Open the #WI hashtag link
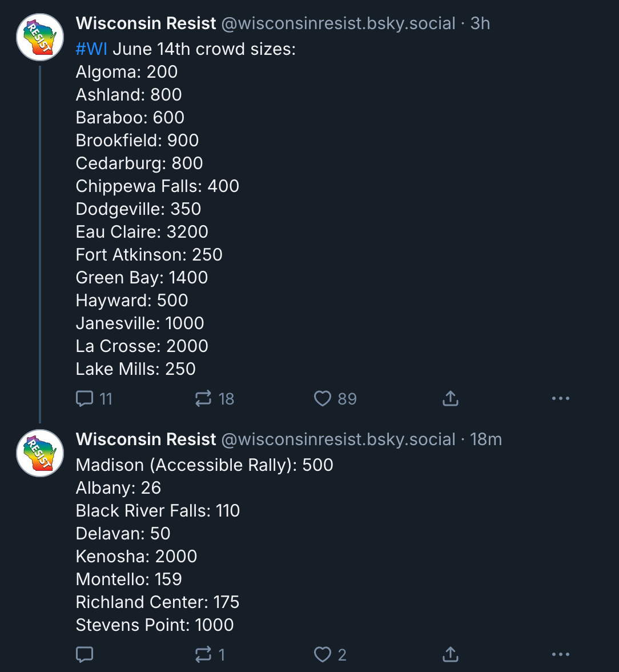Viewport: 619px width, 672px height. (x=91, y=49)
